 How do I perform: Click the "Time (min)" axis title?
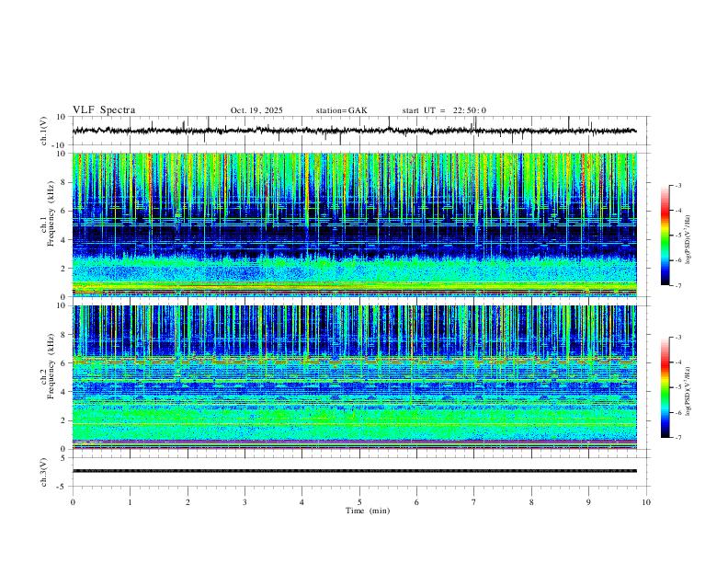pyautogui.click(x=368, y=511)
